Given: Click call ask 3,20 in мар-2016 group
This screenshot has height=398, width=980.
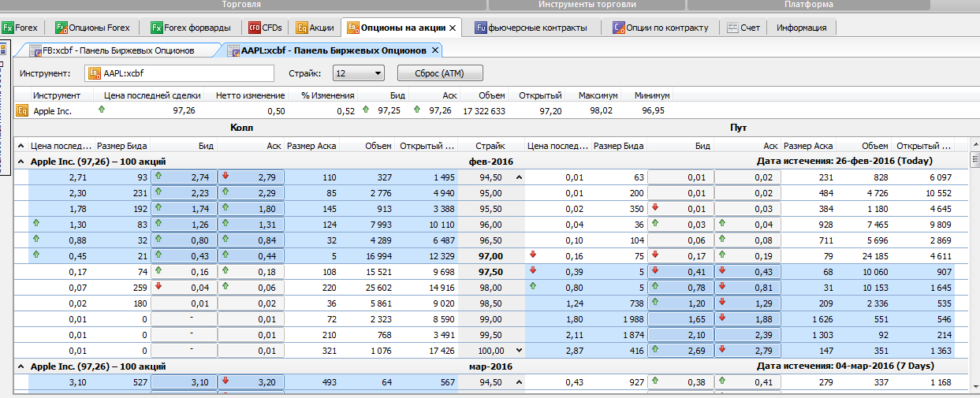Looking at the screenshot, I should tap(250, 382).
